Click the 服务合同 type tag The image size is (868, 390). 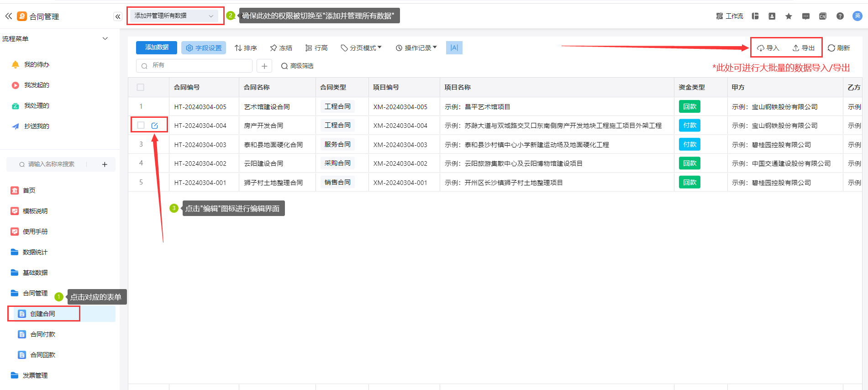(337, 144)
